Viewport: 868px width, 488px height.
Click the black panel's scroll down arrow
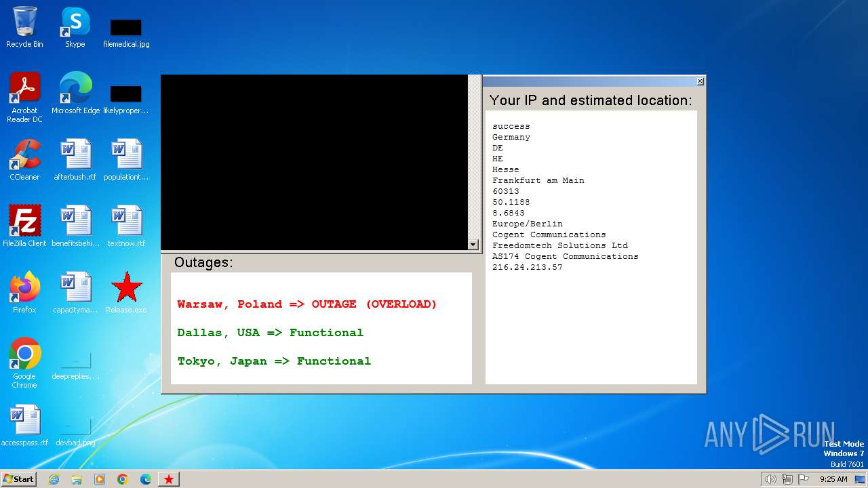click(473, 245)
